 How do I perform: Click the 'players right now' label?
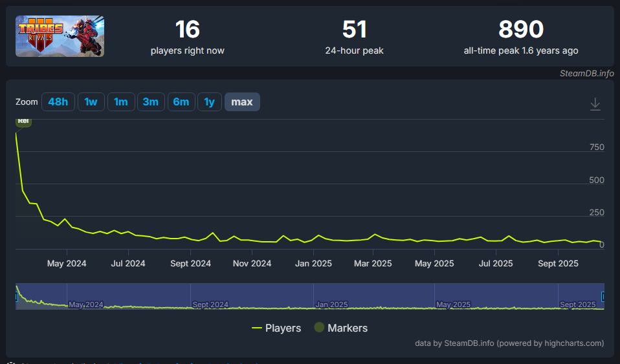pyautogui.click(x=188, y=50)
